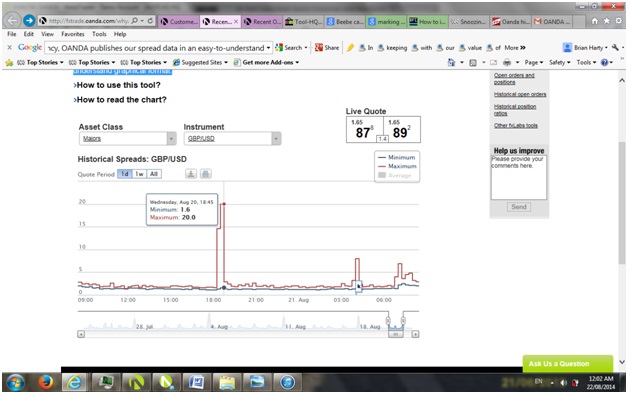Click the chart download icon

coord(191,174)
